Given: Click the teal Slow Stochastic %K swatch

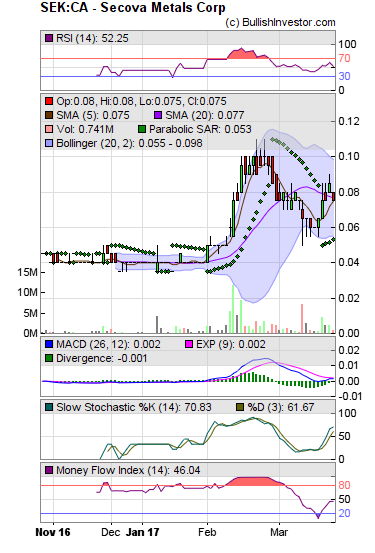Looking at the screenshot, I should click(x=49, y=407).
